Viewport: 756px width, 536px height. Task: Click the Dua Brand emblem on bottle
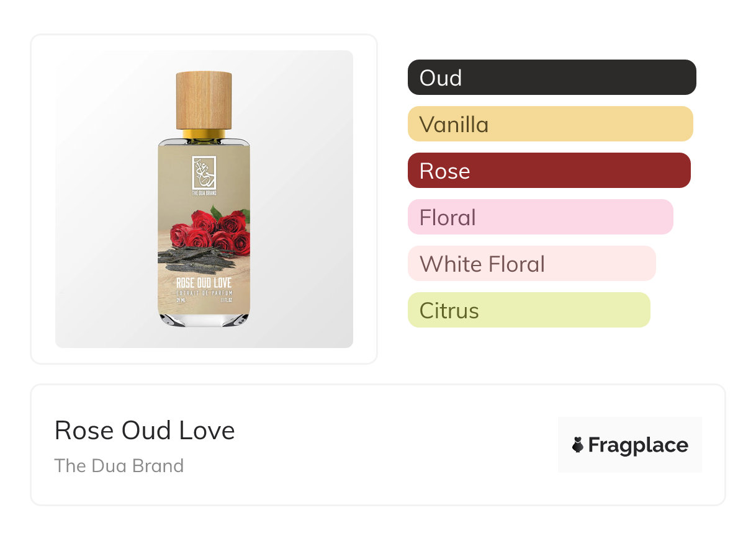pos(204,171)
